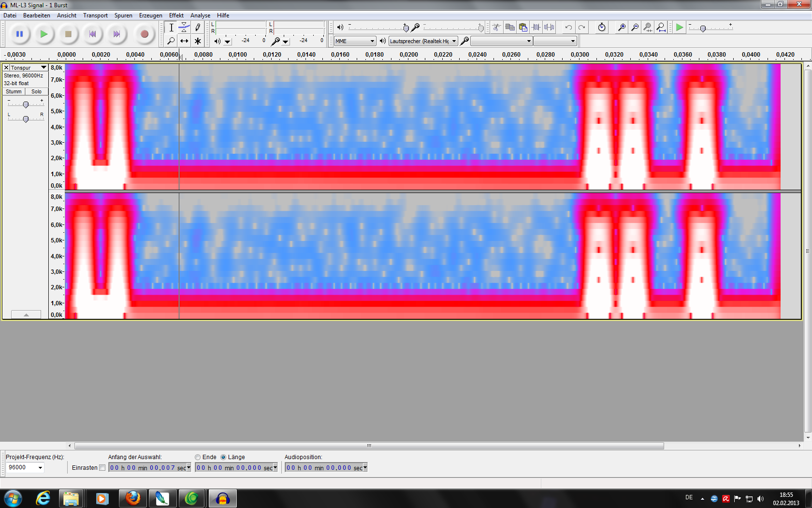The image size is (812, 508).
Task: Click the track gain slider knob
Action: click(x=26, y=105)
